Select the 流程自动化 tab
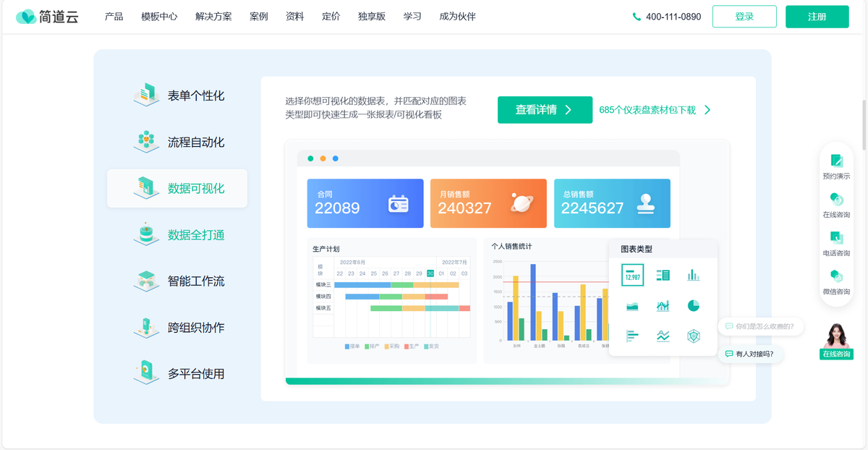The height and width of the screenshot is (450, 868). point(177,142)
